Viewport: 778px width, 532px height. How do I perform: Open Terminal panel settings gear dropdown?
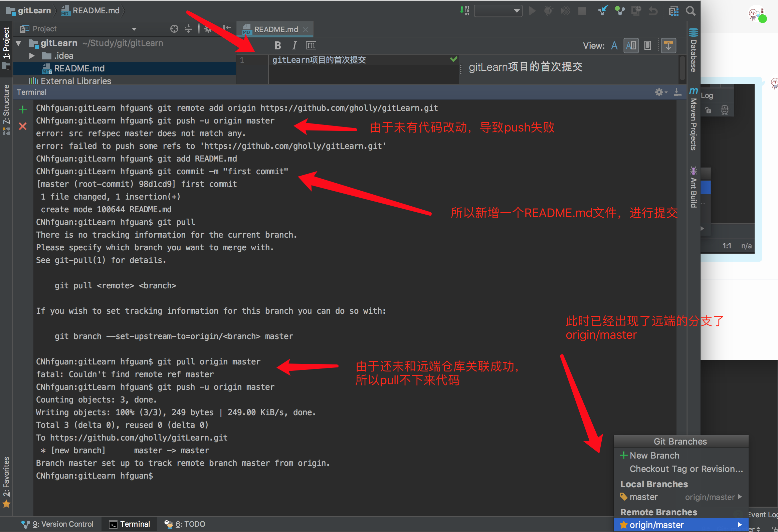tap(660, 92)
